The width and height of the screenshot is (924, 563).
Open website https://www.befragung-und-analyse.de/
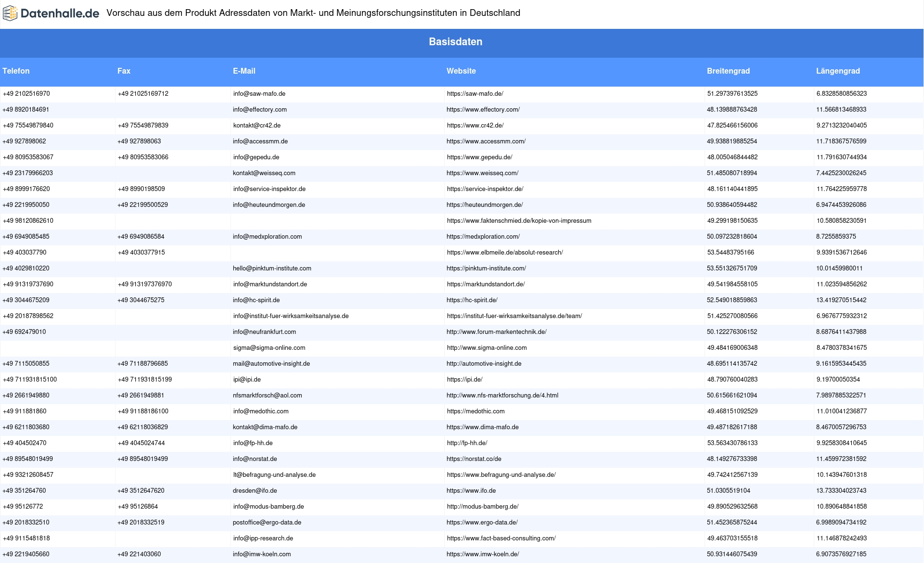pos(501,475)
